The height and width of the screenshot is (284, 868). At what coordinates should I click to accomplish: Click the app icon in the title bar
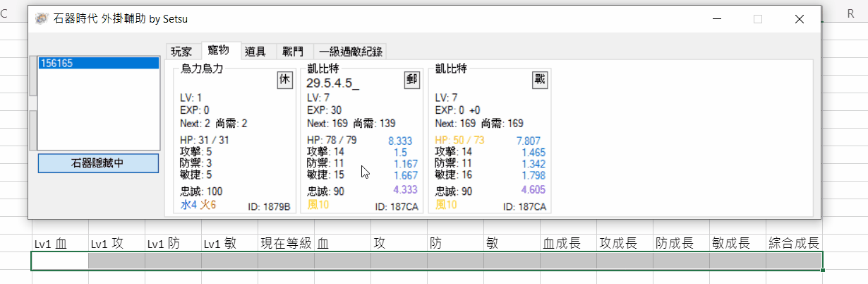pyautogui.click(x=42, y=19)
